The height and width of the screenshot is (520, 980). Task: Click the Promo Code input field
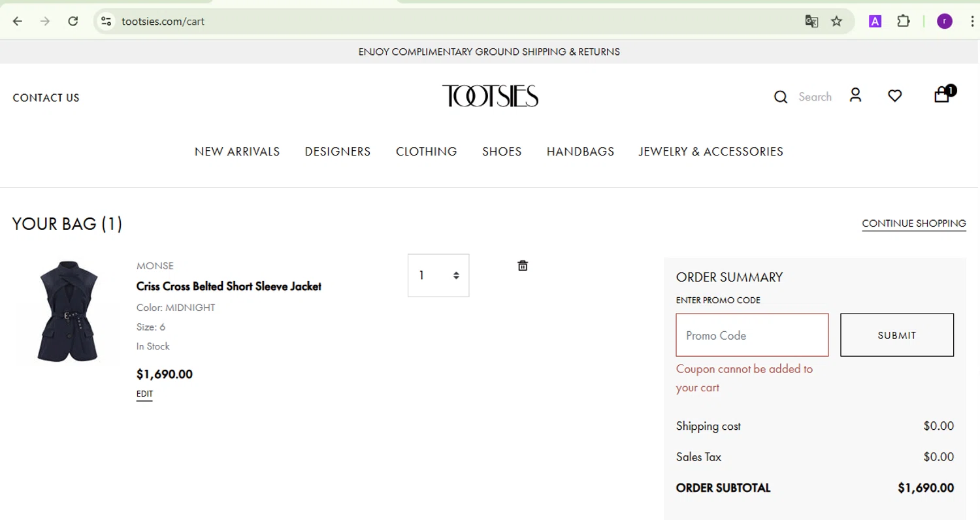point(752,335)
